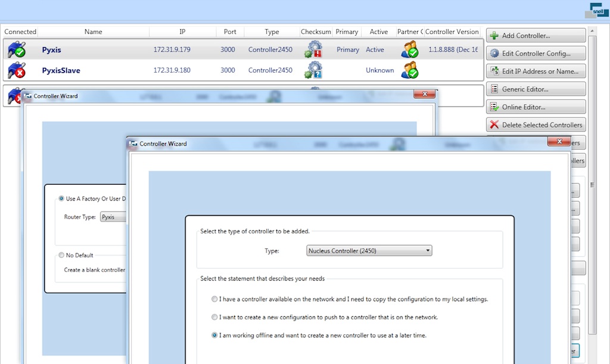Click Delete Selected Controllers button
Viewport: 610px width, 364px height.
[536, 125]
